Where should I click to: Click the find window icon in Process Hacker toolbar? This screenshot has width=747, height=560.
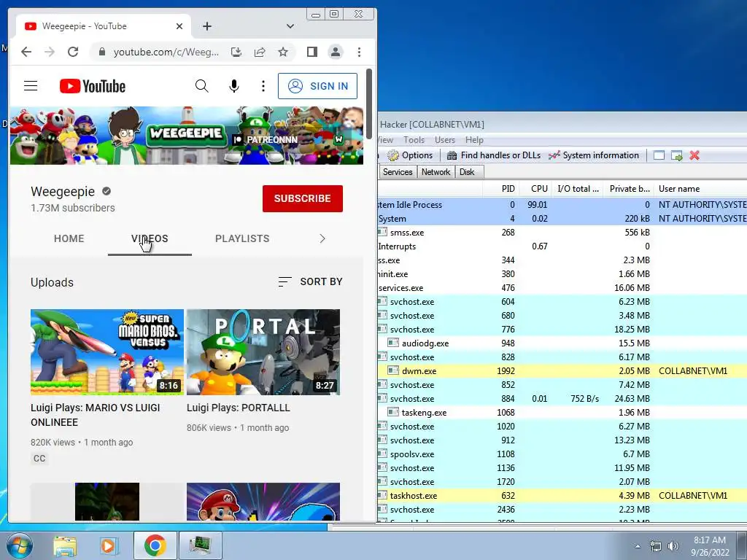[x=659, y=155]
